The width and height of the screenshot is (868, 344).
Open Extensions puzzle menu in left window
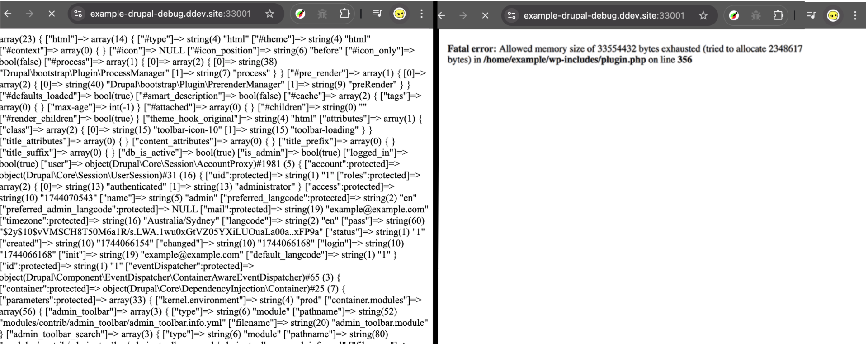click(344, 14)
